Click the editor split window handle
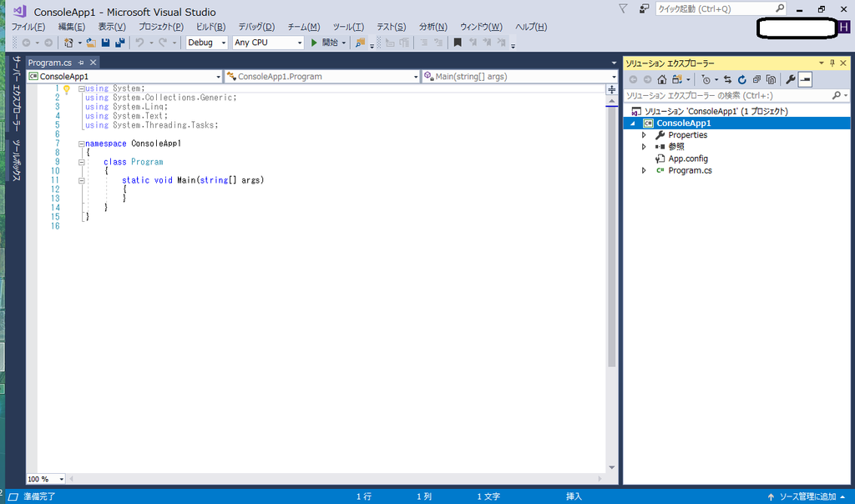The image size is (855, 504). (x=612, y=89)
